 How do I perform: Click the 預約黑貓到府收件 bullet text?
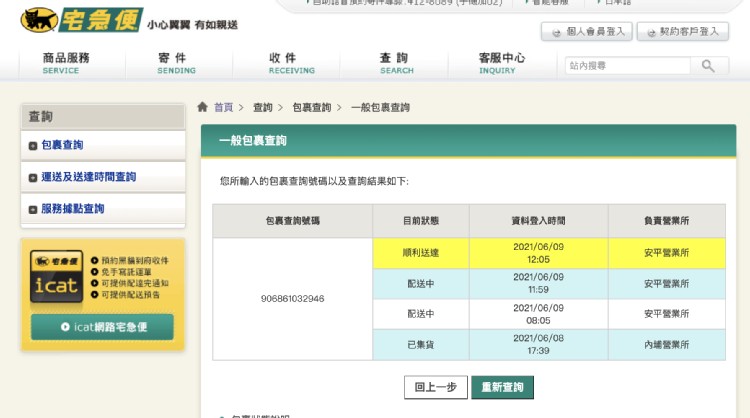(135, 261)
